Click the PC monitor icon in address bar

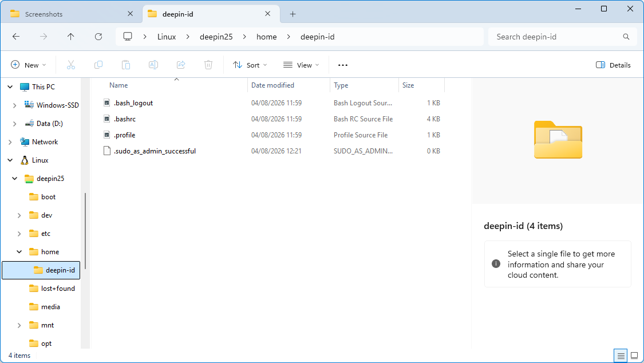(128, 37)
